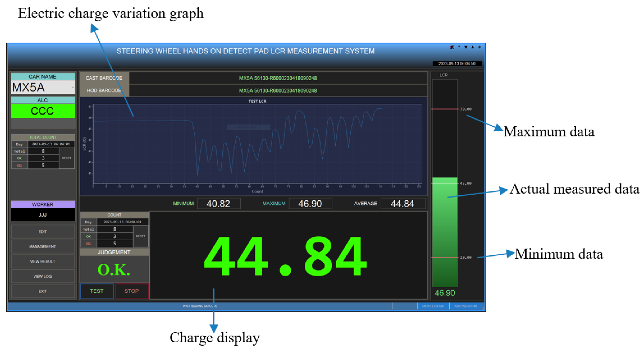Click VIEW LOG in the sidebar
This screenshot has width=644, height=352.
click(43, 276)
